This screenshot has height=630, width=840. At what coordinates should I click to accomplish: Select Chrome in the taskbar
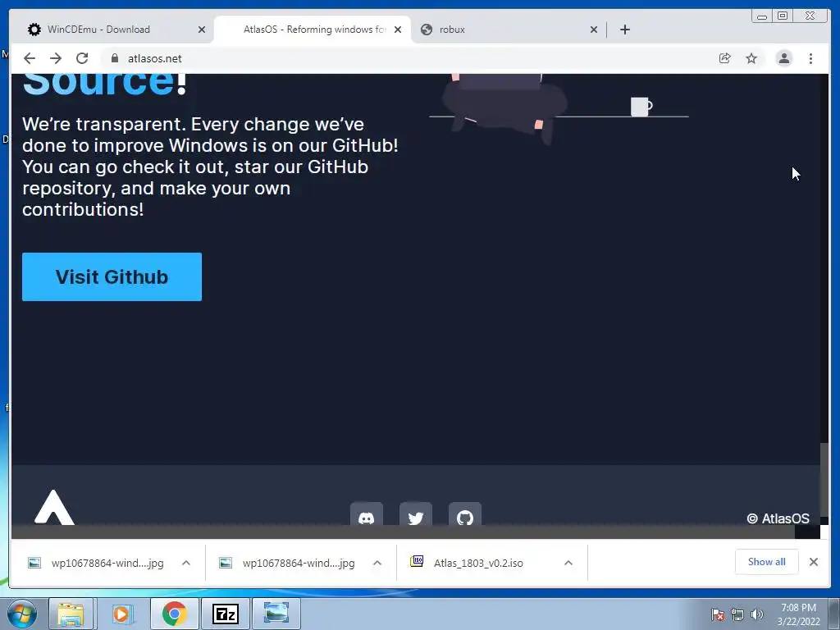[174, 614]
